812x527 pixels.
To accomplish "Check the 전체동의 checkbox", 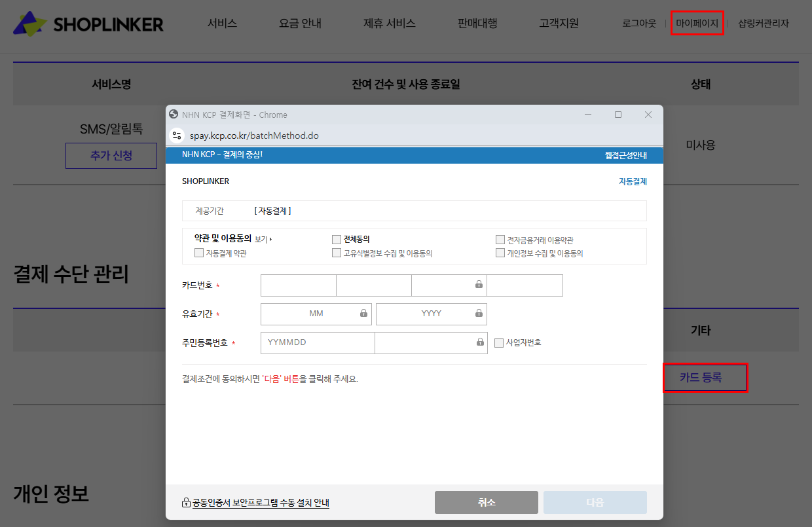I will pos(337,240).
